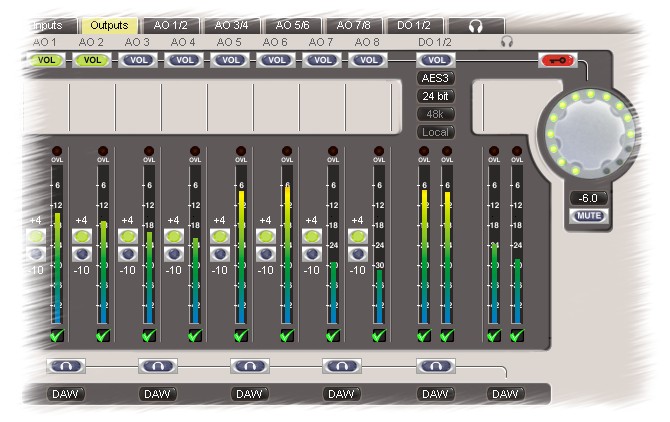
Task: Click the MUTE button under the knob
Action: pyautogui.click(x=589, y=216)
